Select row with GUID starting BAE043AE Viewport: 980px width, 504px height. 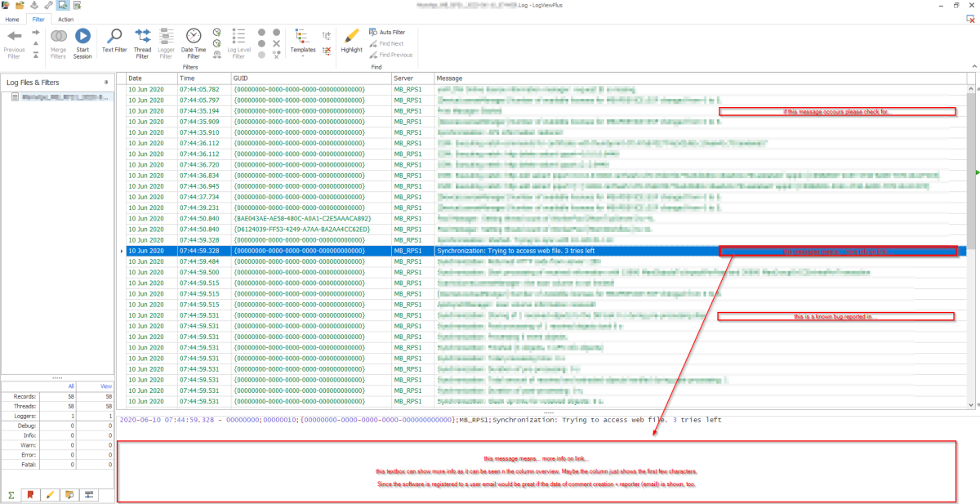click(x=546, y=218)
